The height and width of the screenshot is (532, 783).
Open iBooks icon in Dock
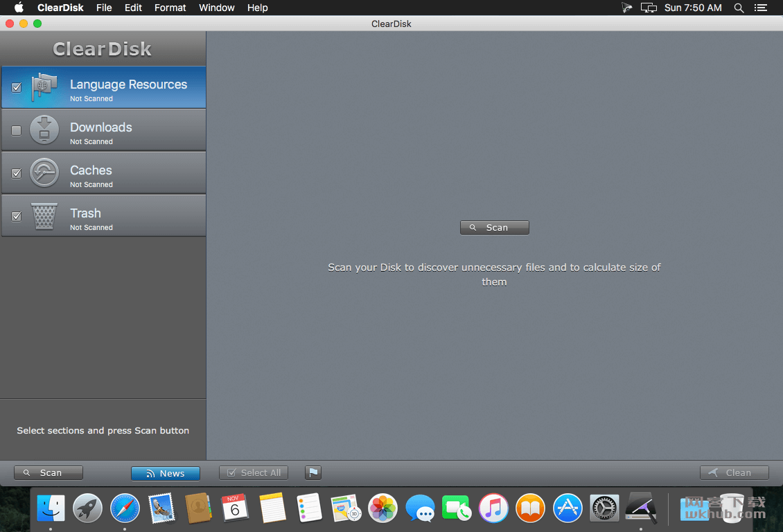coord(530,508)
